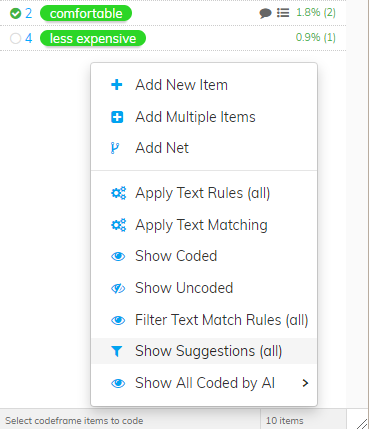Click the list icon on the comfortable row

coord(283,13)
